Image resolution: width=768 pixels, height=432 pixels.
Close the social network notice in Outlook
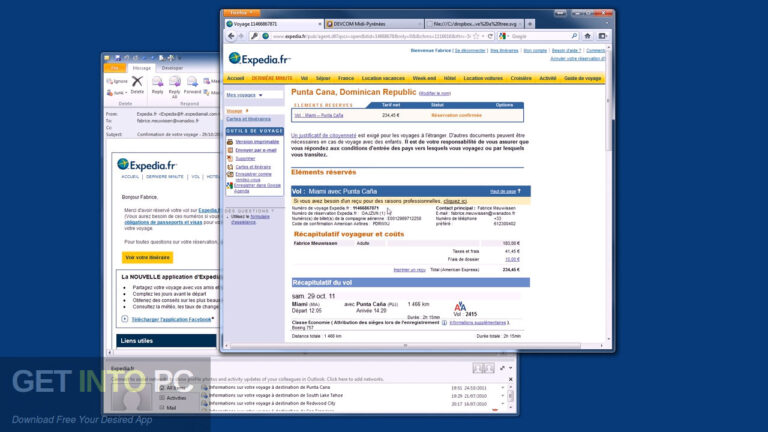[x=510, y=379]
